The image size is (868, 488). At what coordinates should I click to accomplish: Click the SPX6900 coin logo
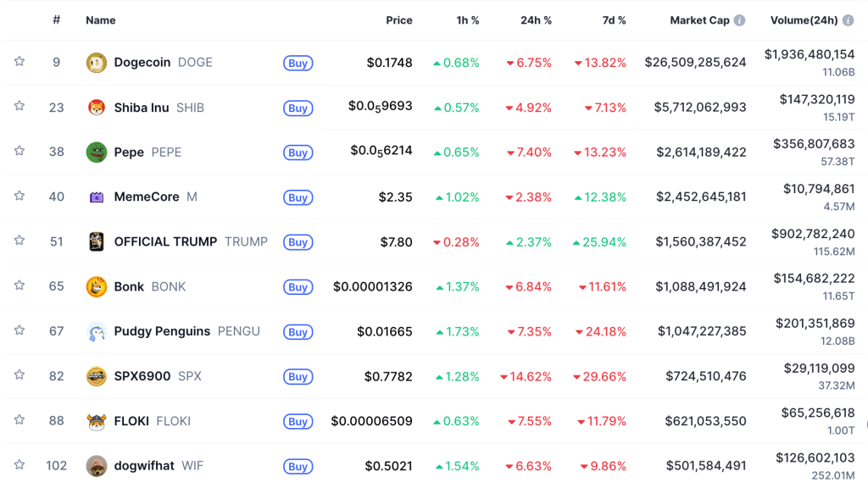[x=99, y=376]
